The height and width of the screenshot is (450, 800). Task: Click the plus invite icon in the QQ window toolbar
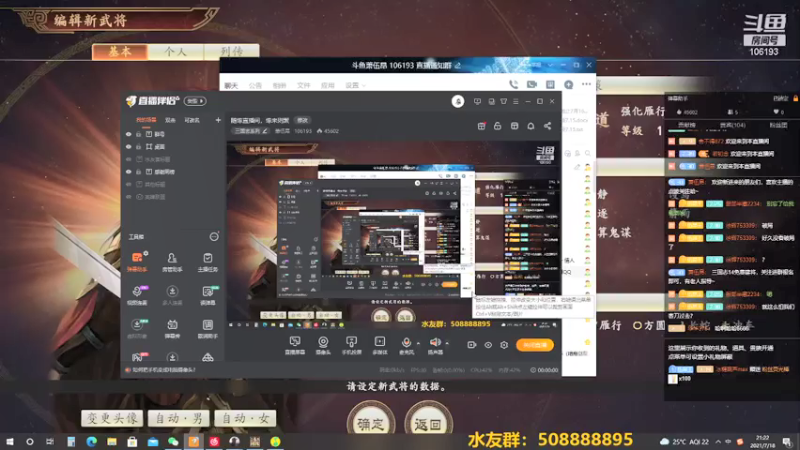568,85
